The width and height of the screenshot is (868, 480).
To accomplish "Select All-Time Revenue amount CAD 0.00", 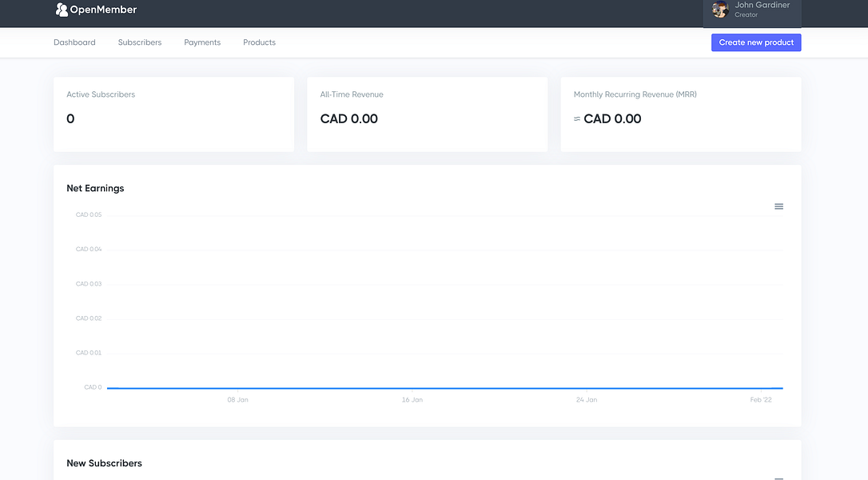I will [348, 118].
